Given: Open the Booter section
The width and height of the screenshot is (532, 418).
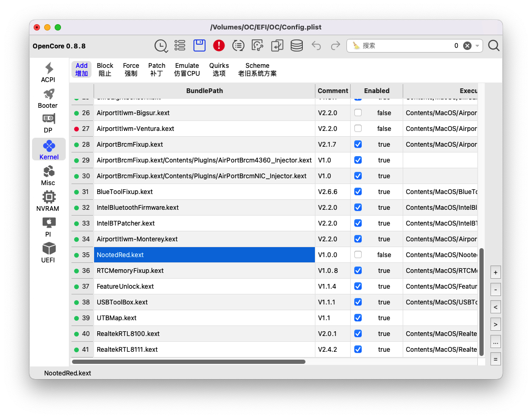Looking at the screenshot, I should click(x=48, y=98).
